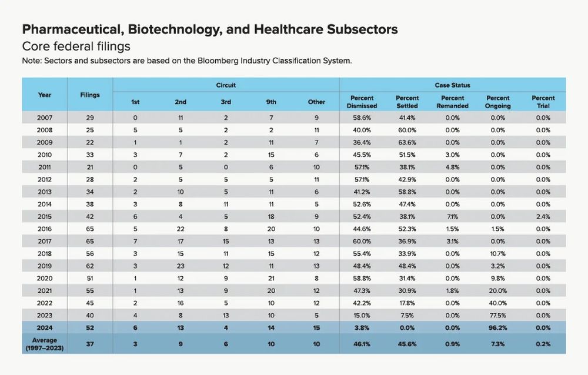Select the 1st circuit column header
588x375 pixels.
click(135, 102)
